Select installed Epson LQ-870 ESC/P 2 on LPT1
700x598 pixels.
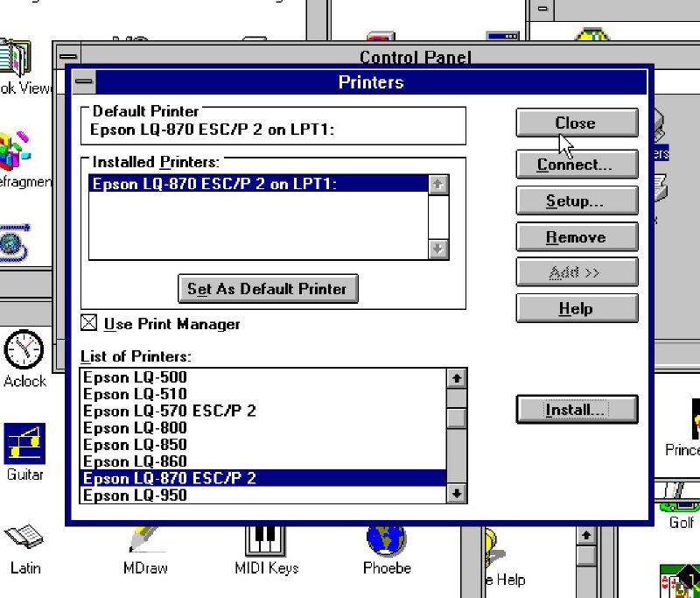(x=258, y=184)
